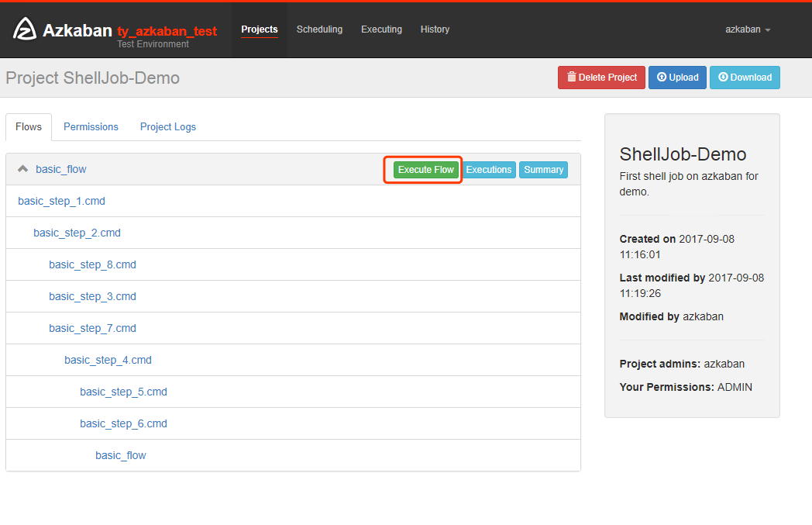Screen dimensions: 812x525
Task: Collapse the basic_flow chevron arrow
Action: coord(22,169)
